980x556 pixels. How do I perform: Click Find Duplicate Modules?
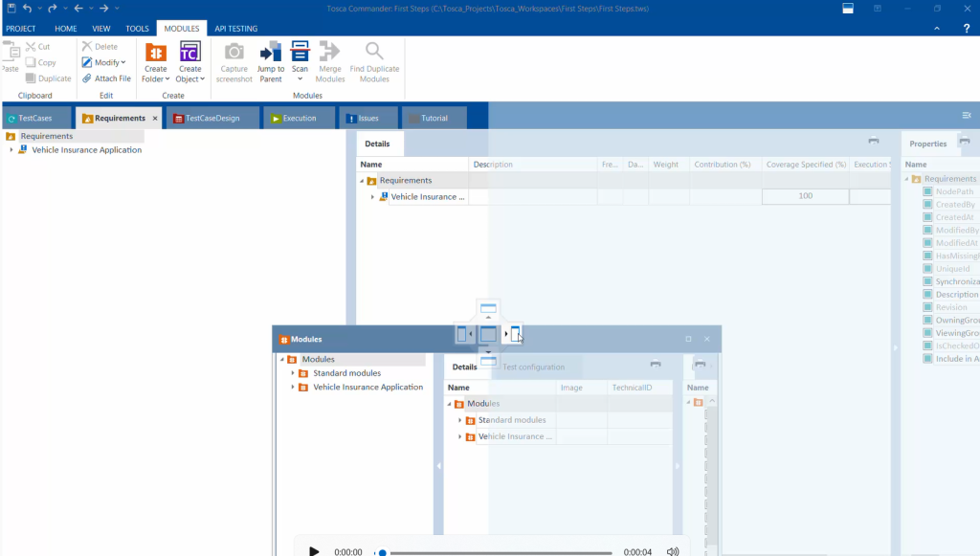(x=374, y=62)
